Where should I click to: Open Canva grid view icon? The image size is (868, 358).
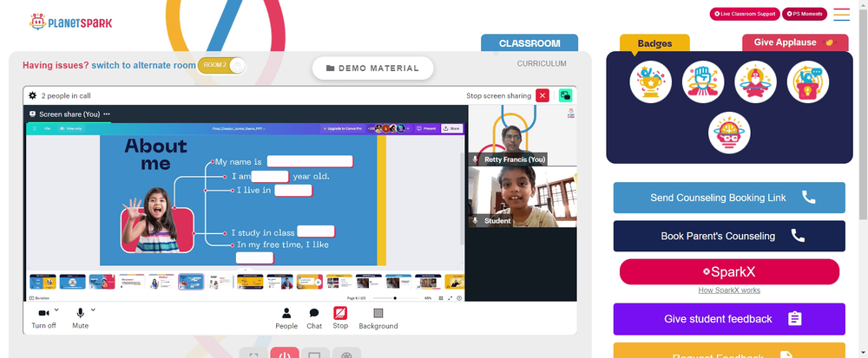tap(441, 298)
